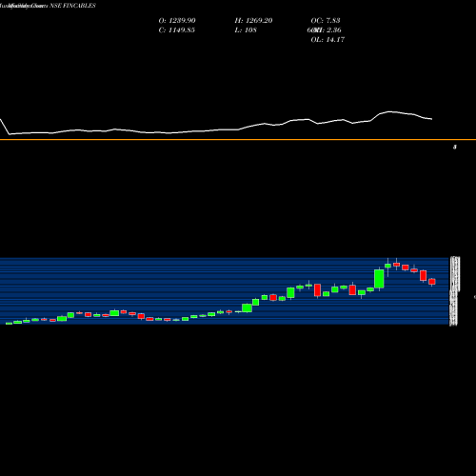Select the open value O: 1239.90

click(x=177, y=21)
